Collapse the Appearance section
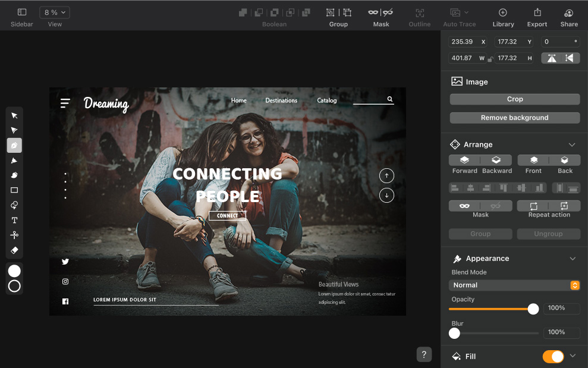The width and height of the screenshot is (588, 368). [x=573, y=259]
